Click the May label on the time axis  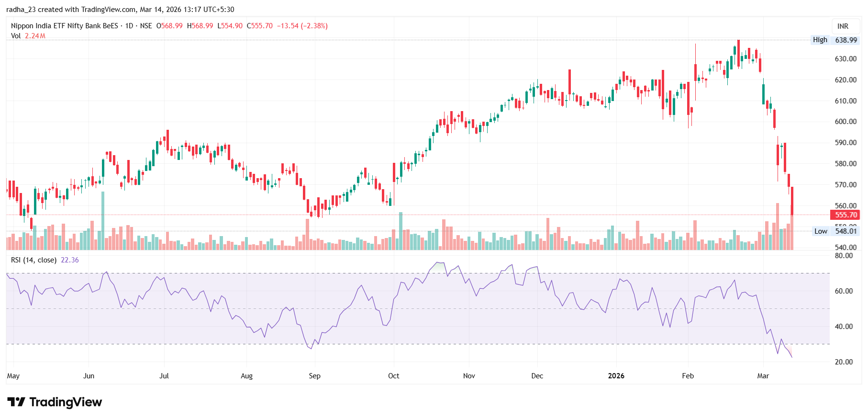[x=13, y=376]
